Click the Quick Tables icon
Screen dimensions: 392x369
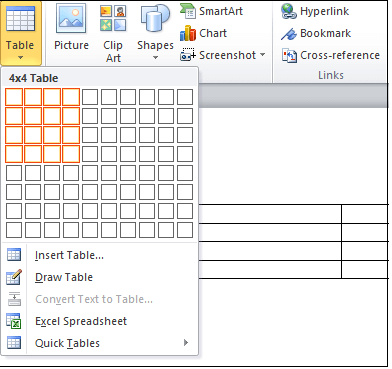coord(14,343)
